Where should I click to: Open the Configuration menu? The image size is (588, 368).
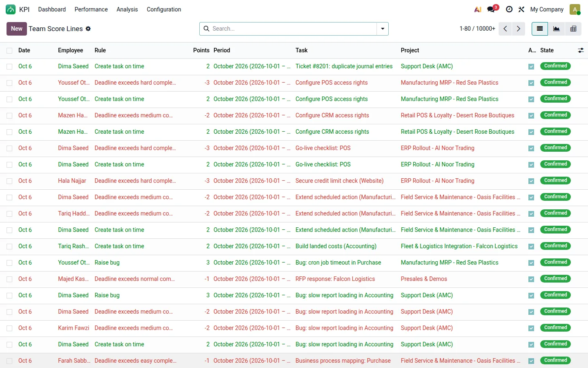164,9
